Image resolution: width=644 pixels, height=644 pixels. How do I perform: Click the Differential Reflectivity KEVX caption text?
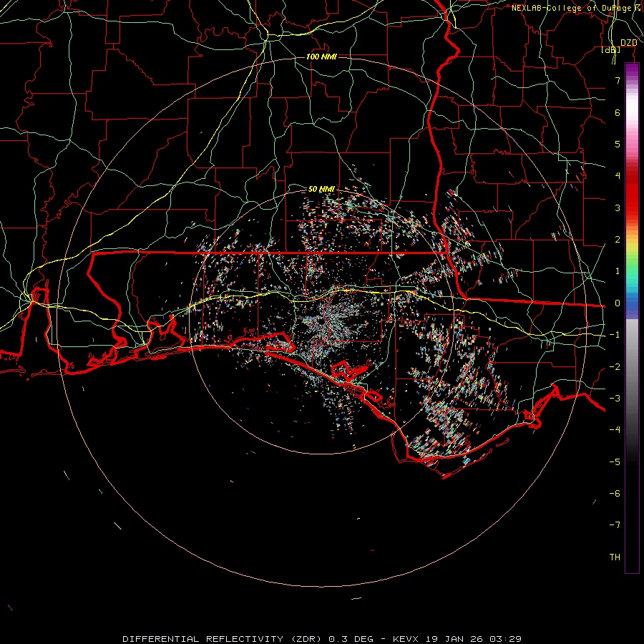[322, 639]
